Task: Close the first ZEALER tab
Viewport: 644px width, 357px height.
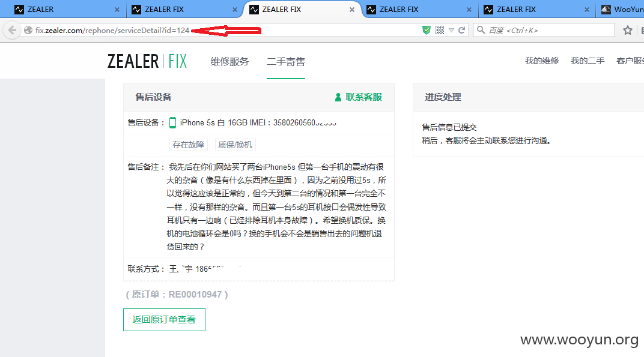Action: [x=117, y=10]
